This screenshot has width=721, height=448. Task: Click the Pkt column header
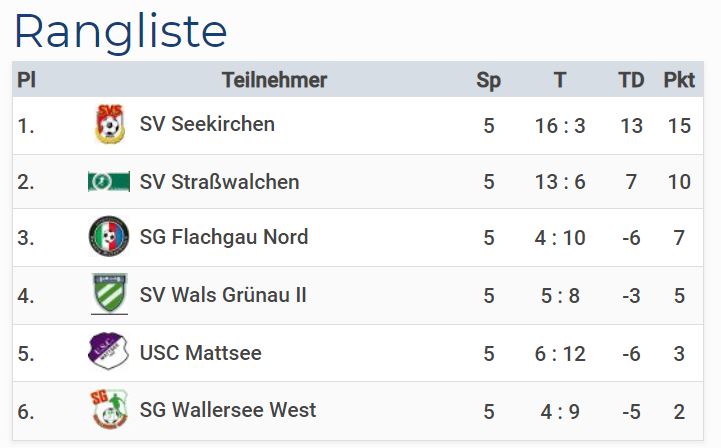[679, 81]
